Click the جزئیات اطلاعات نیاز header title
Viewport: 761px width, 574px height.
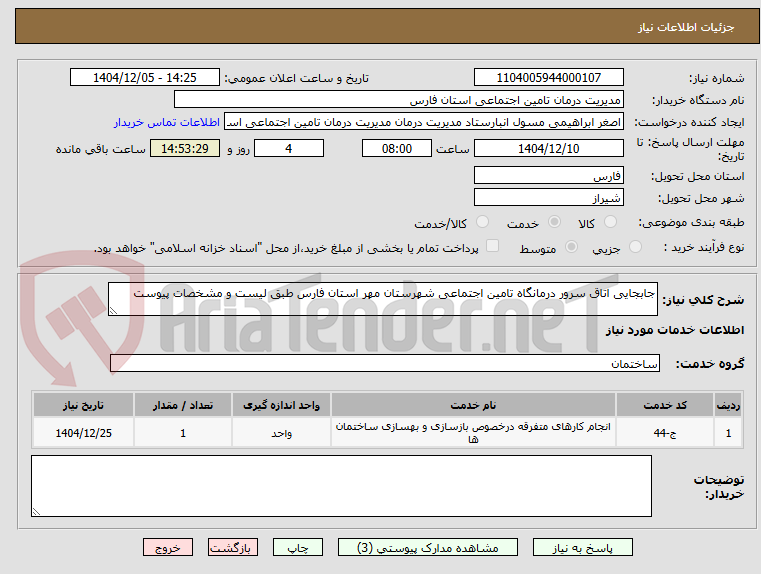click(686, 27)
